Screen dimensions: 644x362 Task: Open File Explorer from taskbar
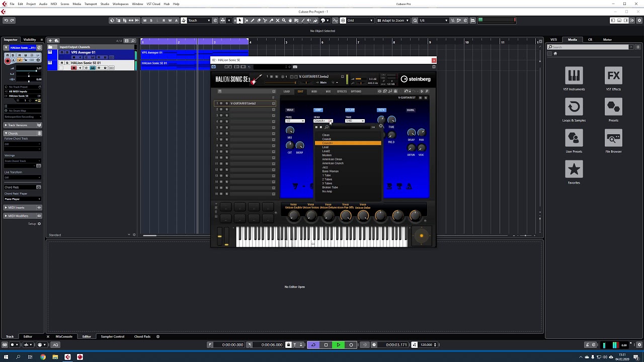(x=55, y=357)
